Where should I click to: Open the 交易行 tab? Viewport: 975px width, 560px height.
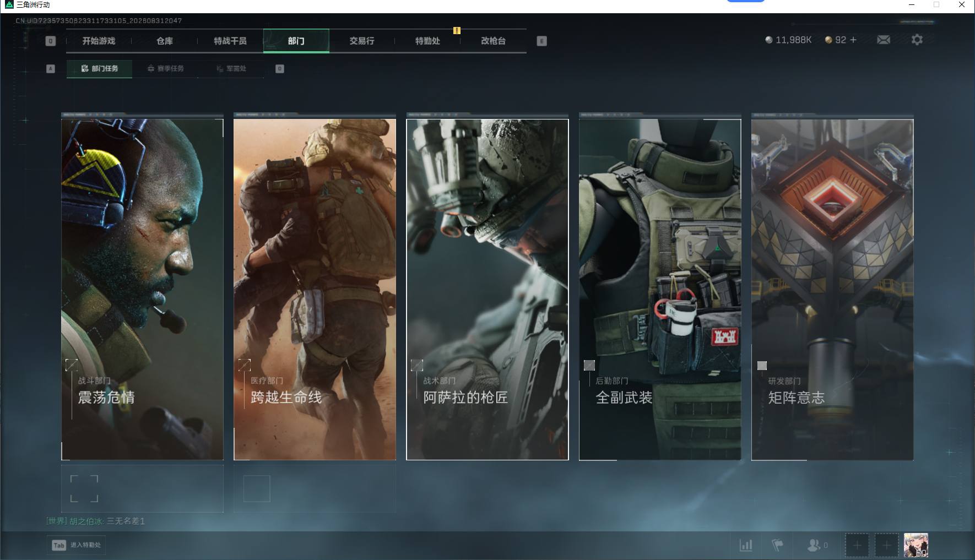click(362, 41)
